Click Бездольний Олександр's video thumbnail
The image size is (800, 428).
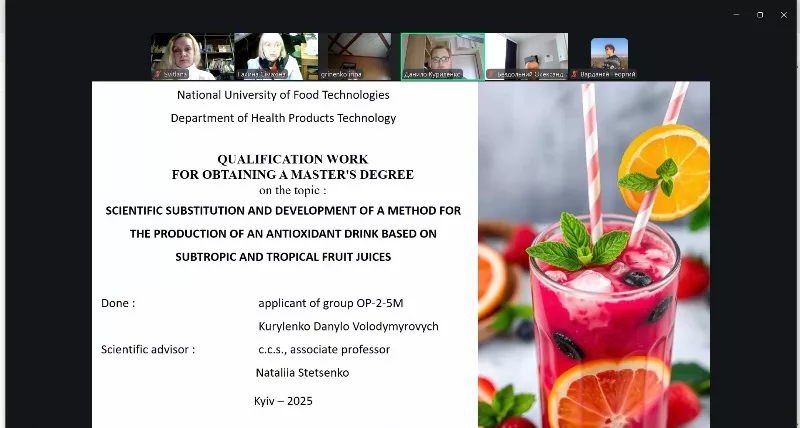point(526,54)
